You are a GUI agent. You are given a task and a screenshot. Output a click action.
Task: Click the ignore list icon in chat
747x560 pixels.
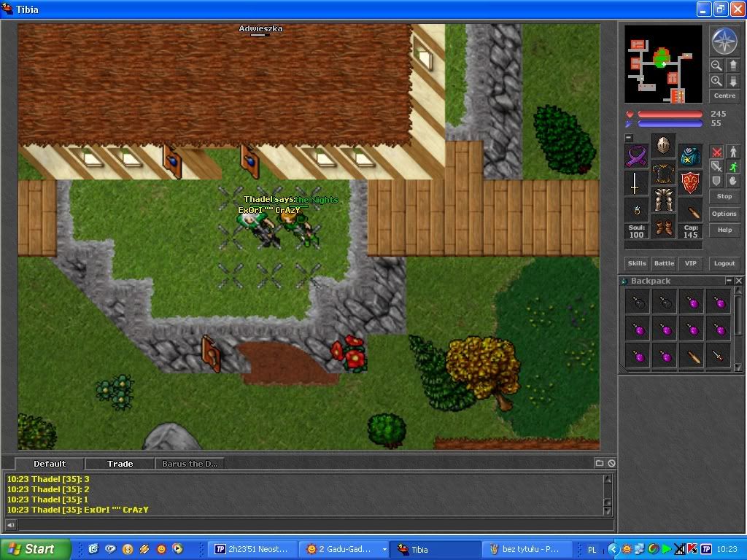click(x=611, y=463)
